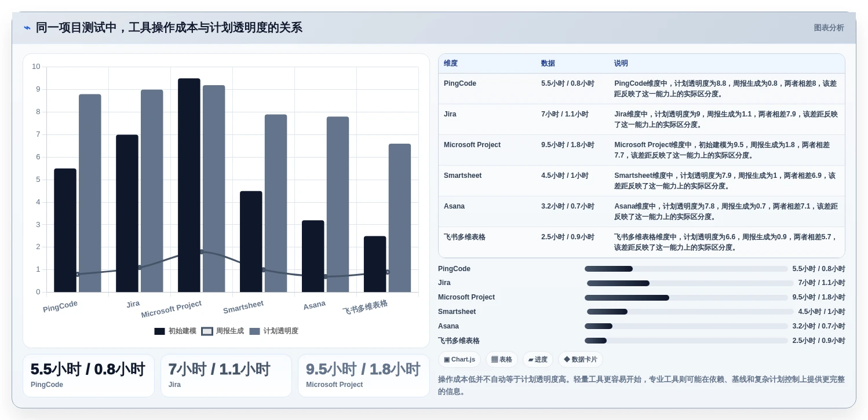Select the Chart.js chip
The image size is (868, 420).
459,360
